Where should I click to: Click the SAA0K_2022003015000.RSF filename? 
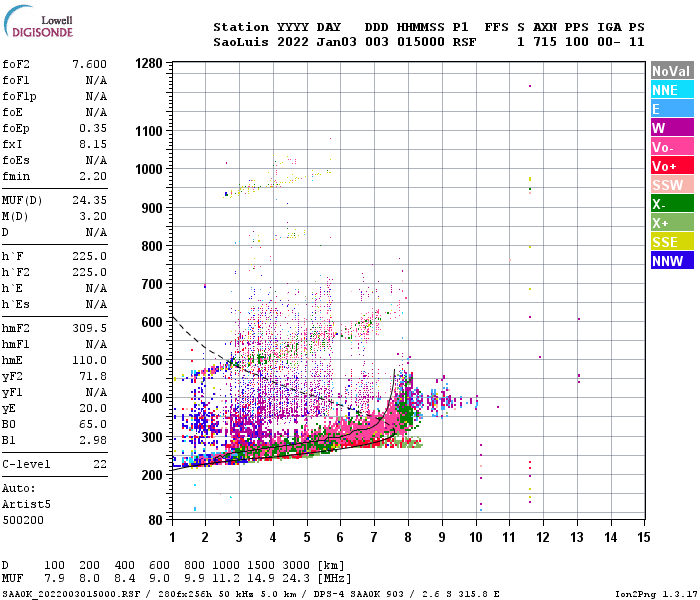pos(71,594)
